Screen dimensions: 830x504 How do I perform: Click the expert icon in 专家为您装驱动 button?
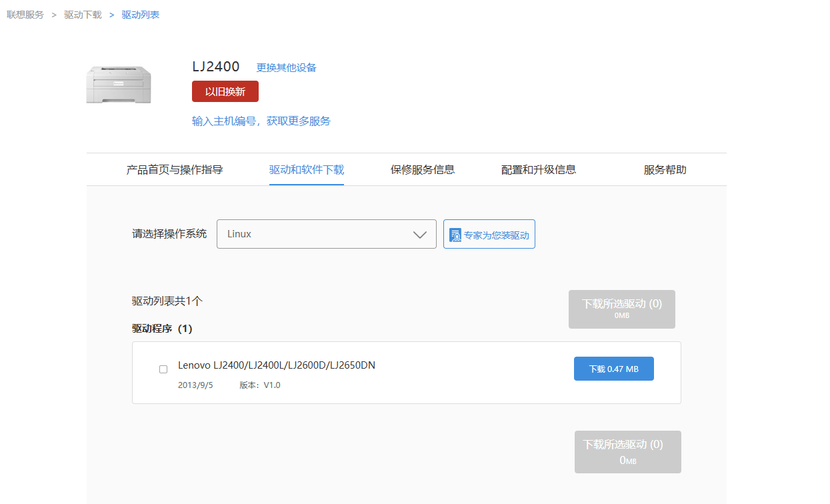(455, 235)
